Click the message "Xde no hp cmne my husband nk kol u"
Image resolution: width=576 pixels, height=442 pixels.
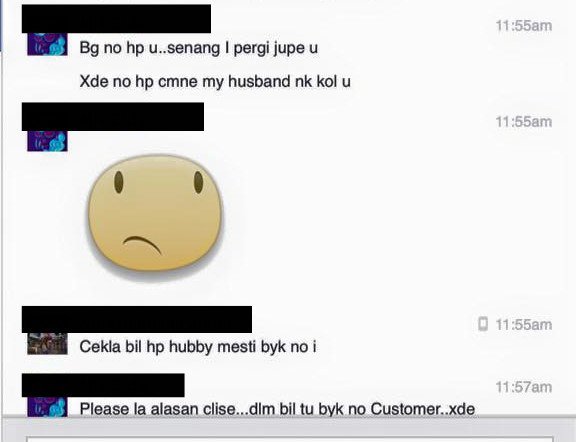pos(215,82)
